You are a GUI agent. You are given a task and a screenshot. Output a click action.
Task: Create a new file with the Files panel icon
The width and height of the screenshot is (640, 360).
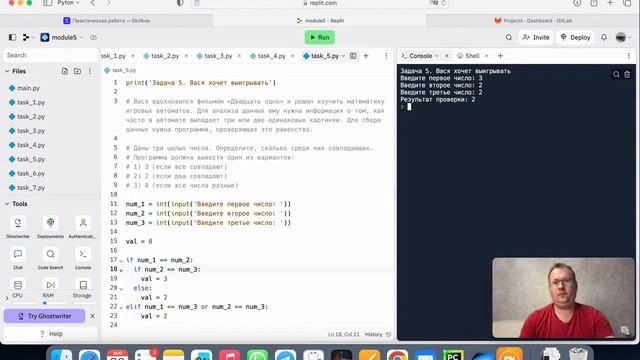point(65,71)
